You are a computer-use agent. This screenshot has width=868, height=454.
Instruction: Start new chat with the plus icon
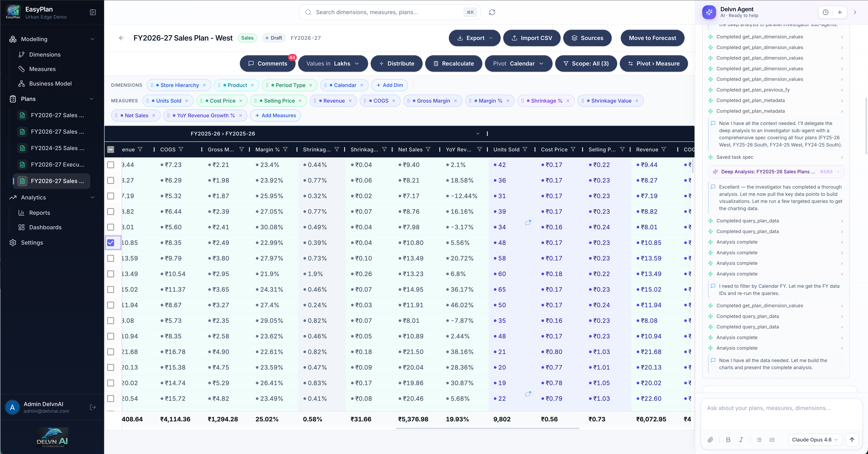click(x=840, y=12)
